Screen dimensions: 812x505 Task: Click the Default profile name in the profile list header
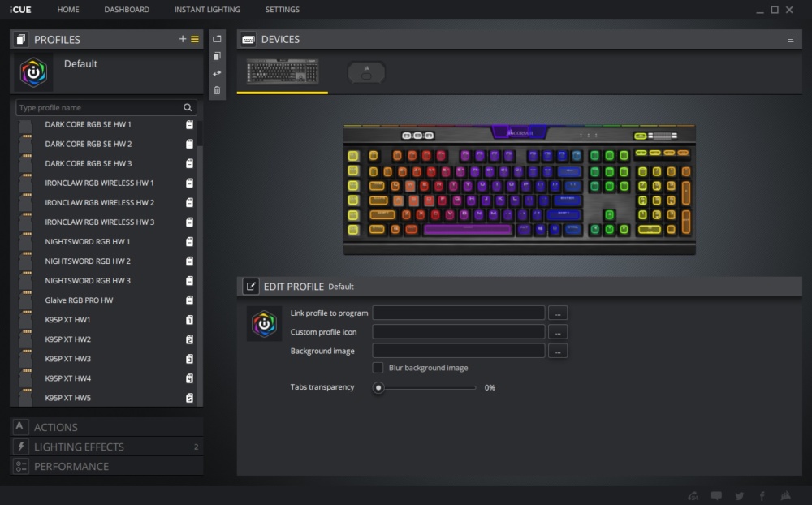[80, 63]
